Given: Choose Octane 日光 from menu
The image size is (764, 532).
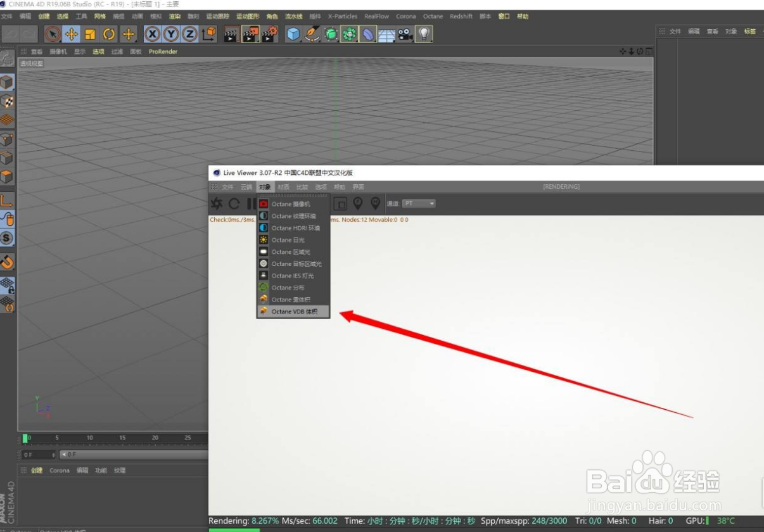Looking at the screenshot, I should tap(293, 240).
